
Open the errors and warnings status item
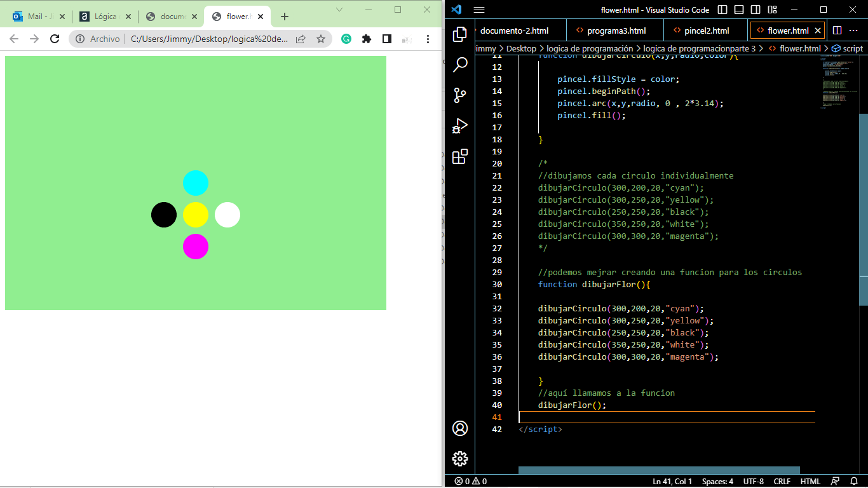click(471, 482)
